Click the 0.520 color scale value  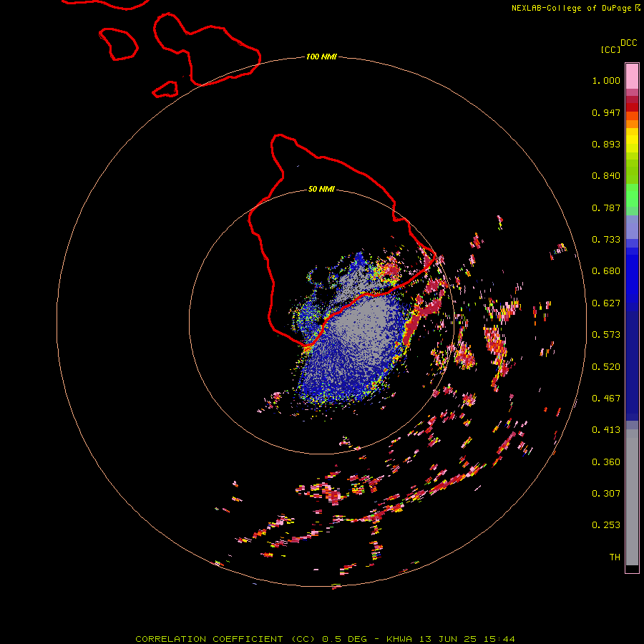(x=606, y=367)
